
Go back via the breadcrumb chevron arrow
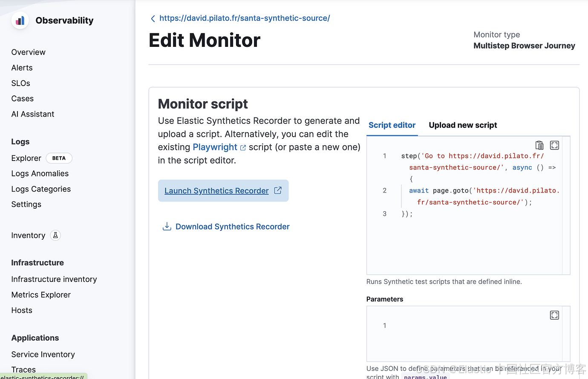pyautogui.click(x=153, y=18)
